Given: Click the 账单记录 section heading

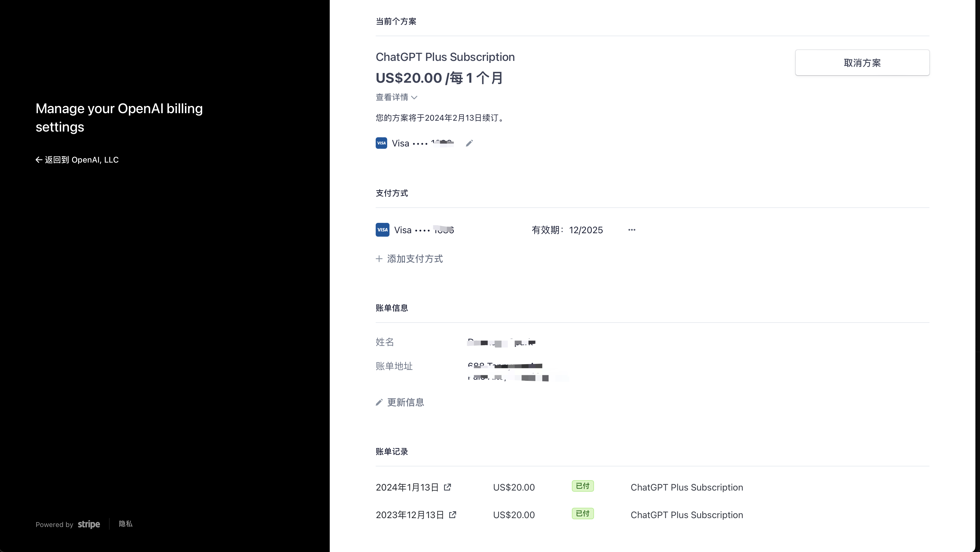Looking at the screenshot, I should point(392,451).
